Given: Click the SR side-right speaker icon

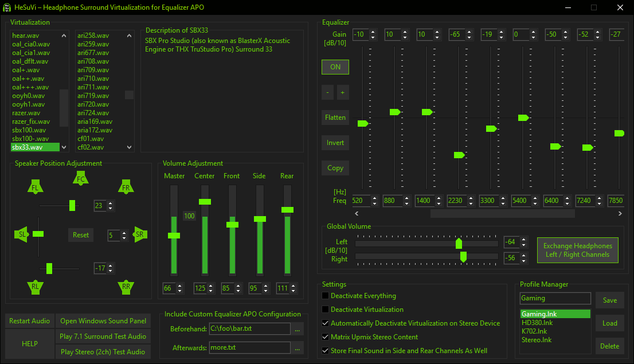Looking at the screenshot, I should tap(140, 234).
